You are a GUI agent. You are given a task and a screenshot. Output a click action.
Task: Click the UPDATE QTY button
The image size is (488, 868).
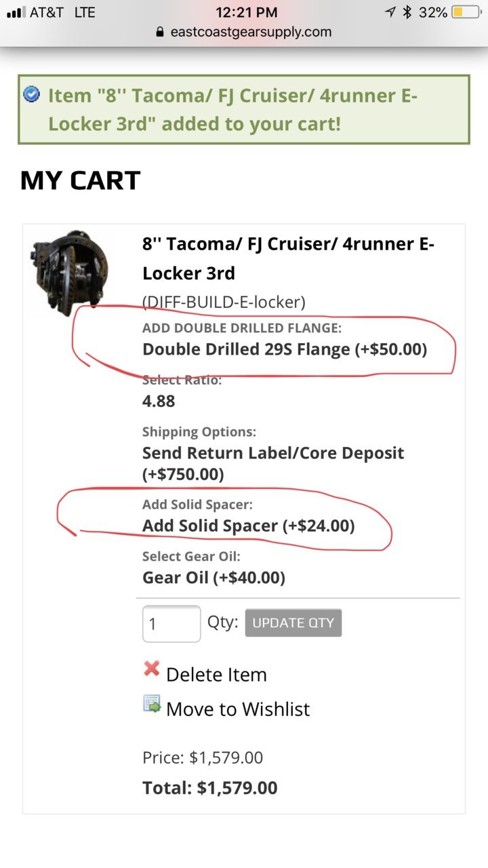(293, 623)
